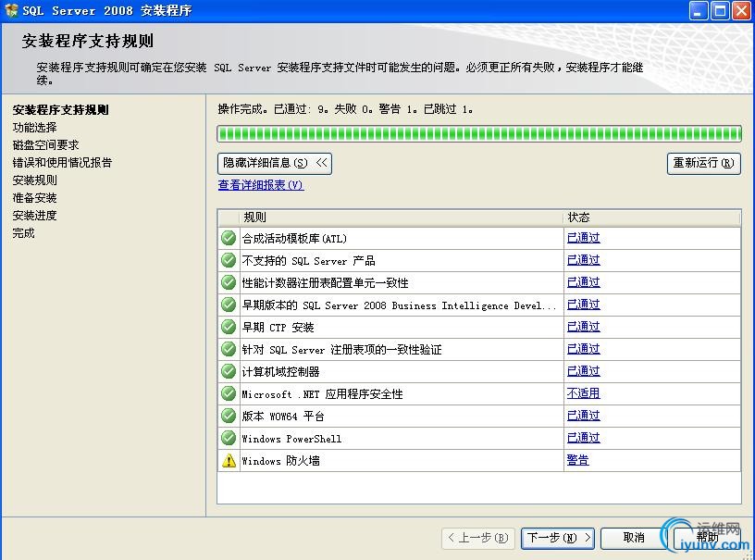Open 已通过 link for 性能计数器注册表配置单元一致性
The height and width of the screenshot is (560, 755).
tap(583, 281)
